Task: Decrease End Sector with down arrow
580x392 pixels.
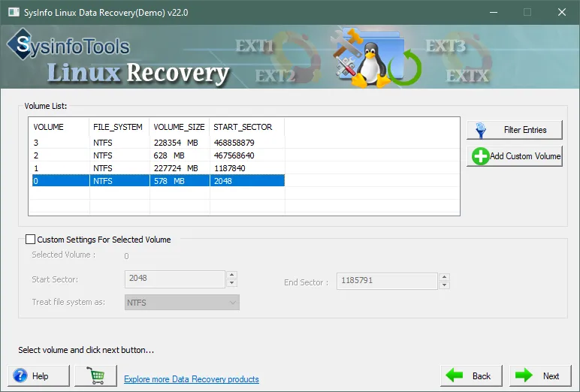Action: 444,285
